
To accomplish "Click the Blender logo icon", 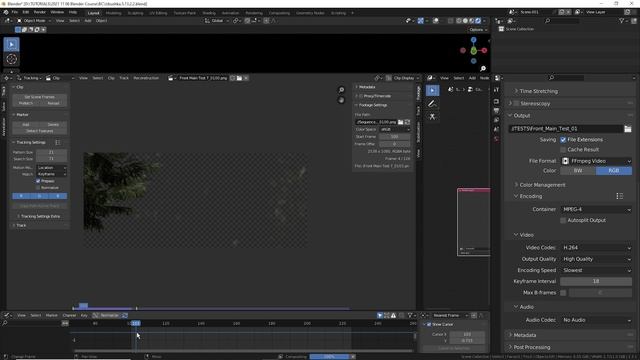I will (6, 12).
